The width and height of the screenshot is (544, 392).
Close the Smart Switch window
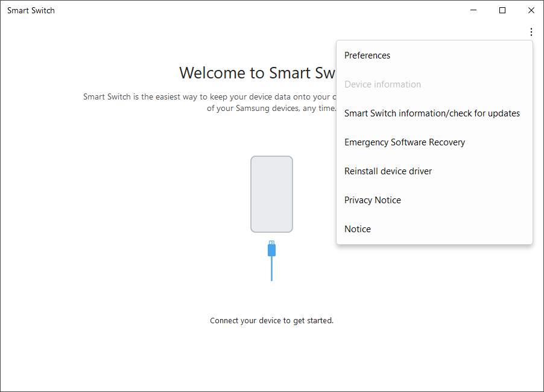pos(531,10)
